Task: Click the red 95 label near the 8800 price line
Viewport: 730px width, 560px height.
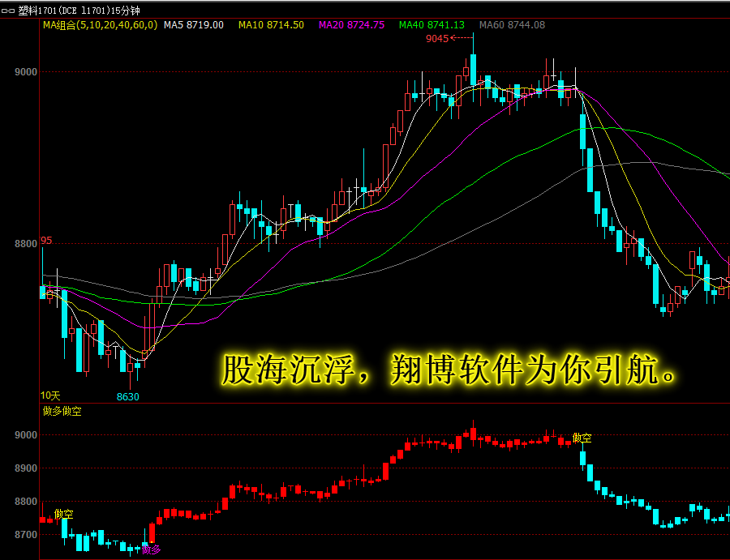Action: click(46, 241)
